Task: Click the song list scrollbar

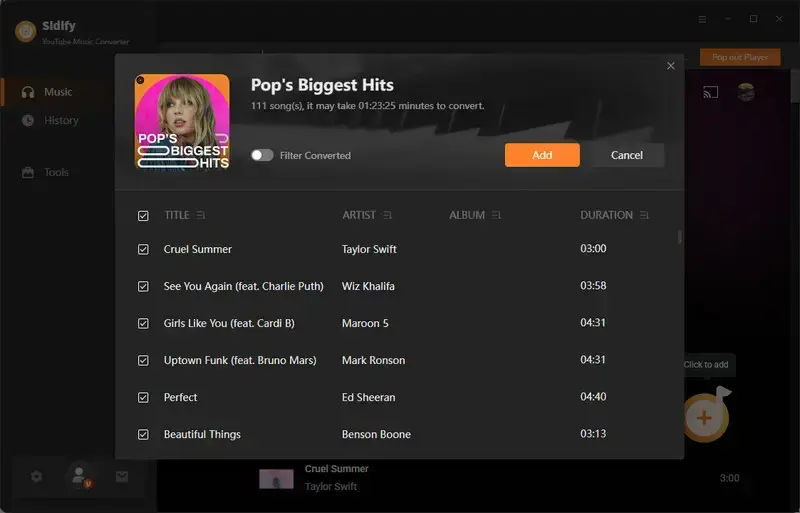Action: pyautogui.click(x=679, y=237)
